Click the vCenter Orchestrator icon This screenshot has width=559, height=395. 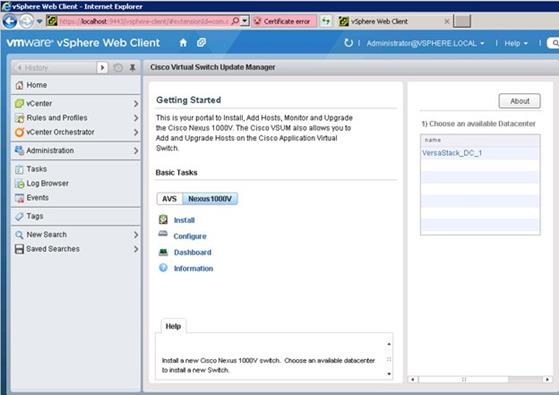pyautogui.click(x=19, y=132)
